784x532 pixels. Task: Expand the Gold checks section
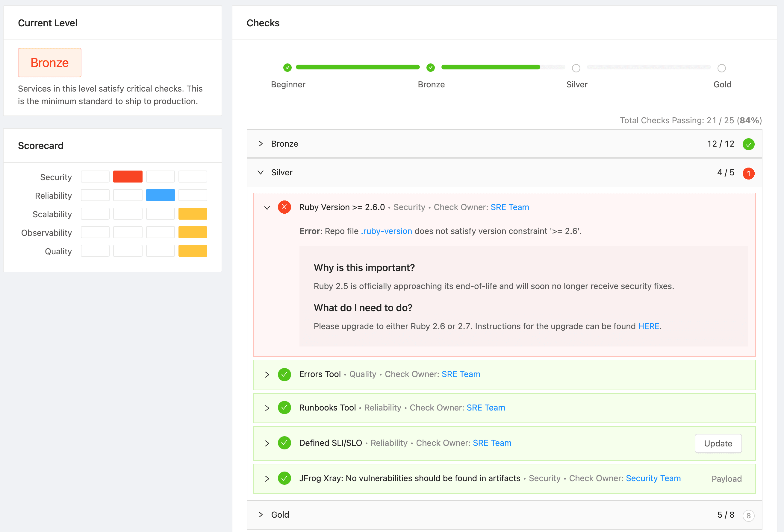click(x=261, y=515)
